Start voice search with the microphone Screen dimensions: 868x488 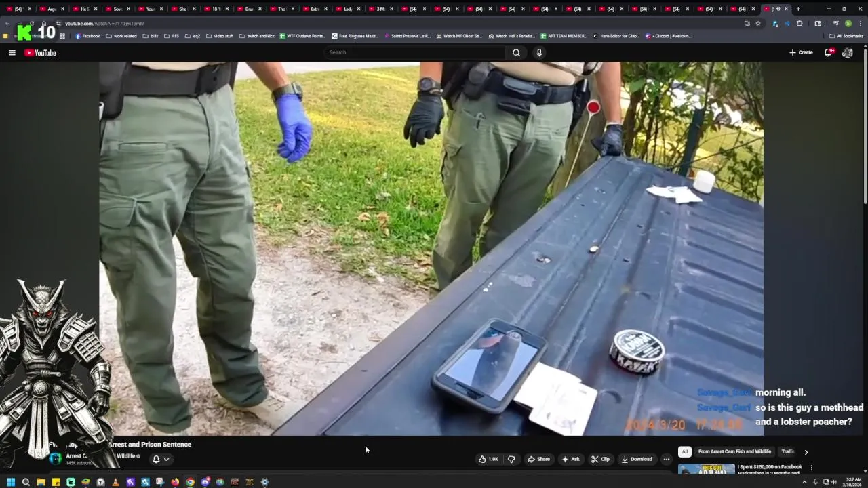pos(539,52)
